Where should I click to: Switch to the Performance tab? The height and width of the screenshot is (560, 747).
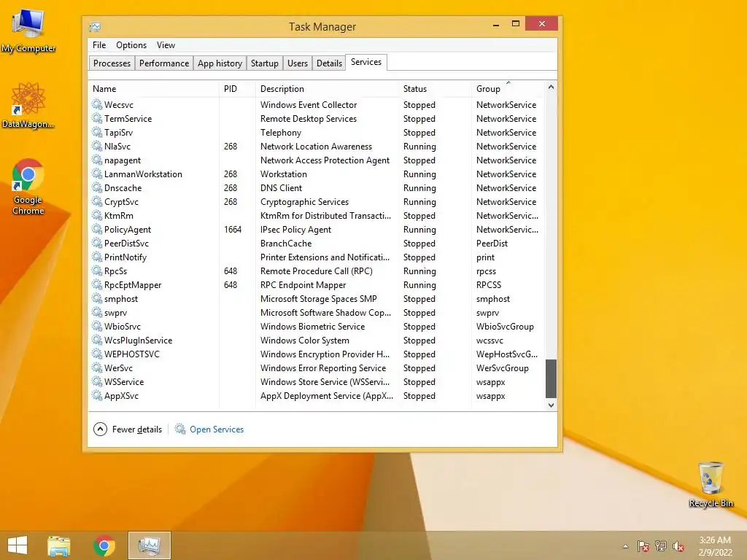pyautogui.click(x=164, y=63)
